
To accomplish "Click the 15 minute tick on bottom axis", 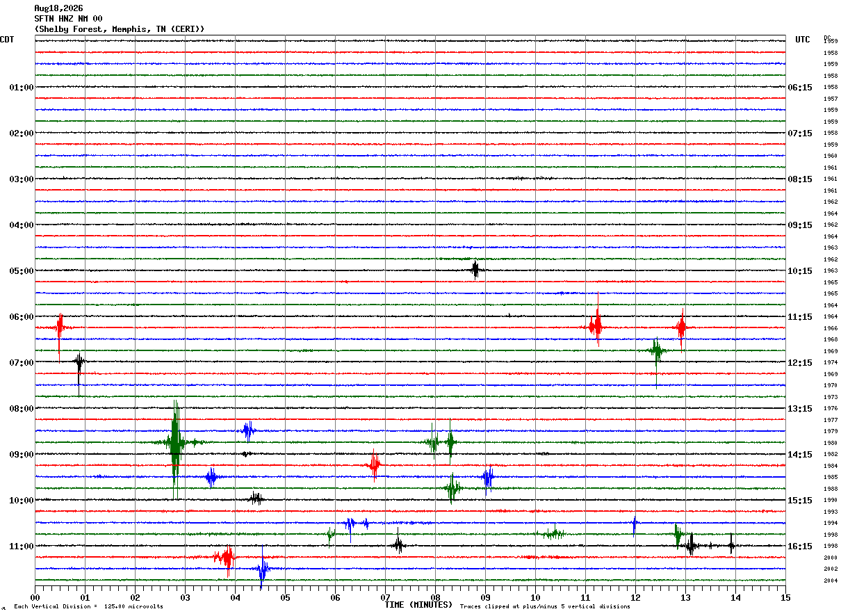I will [785, 597].
